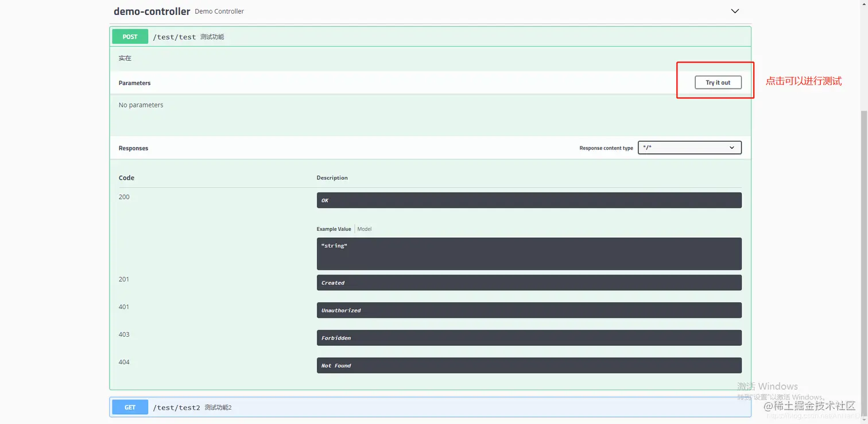Click the 实在 description text
The height and width of the screenshot is (424, 868).
tap(125, 58)
